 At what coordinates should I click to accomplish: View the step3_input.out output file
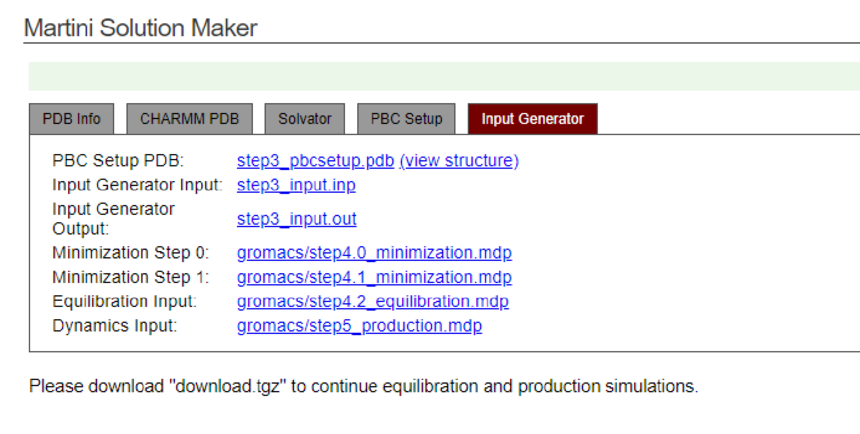[296, 219]
